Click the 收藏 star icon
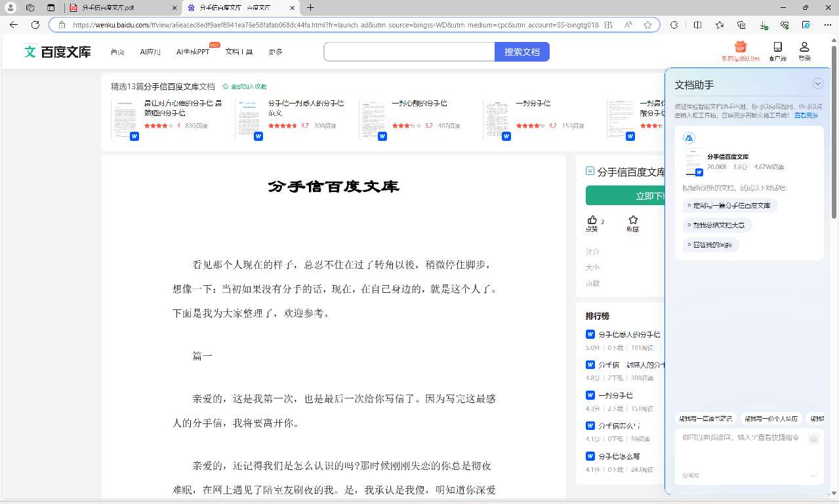Screen dimensions: 839x504 click(632, 220)
